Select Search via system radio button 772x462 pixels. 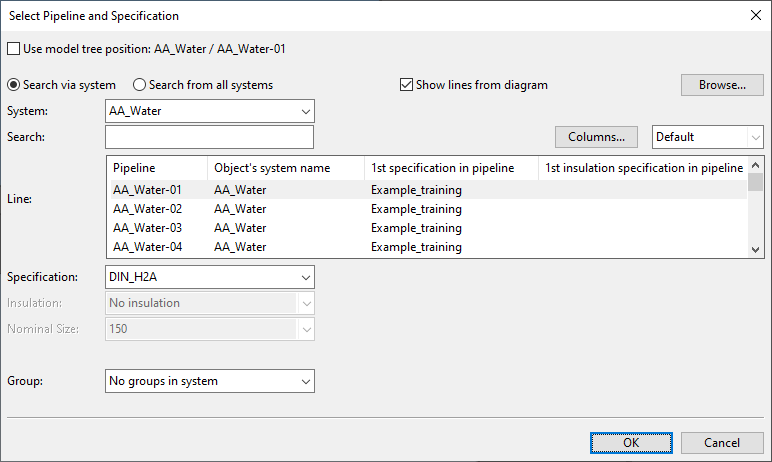click(x=14, y=85)
